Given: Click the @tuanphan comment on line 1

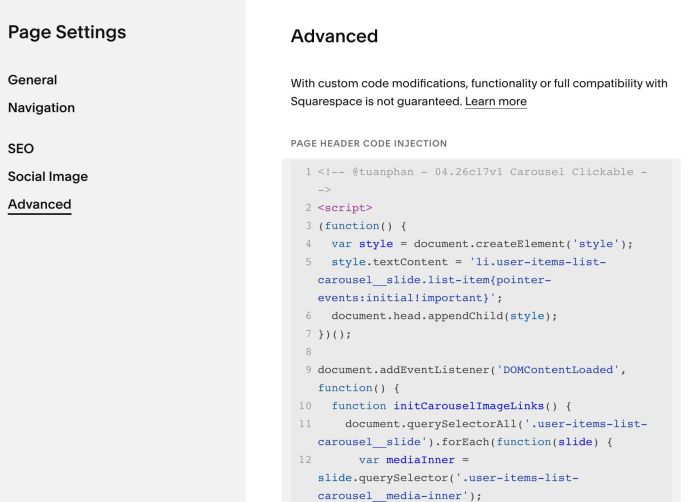Looking at the screenshot, I should pos(482,172).
